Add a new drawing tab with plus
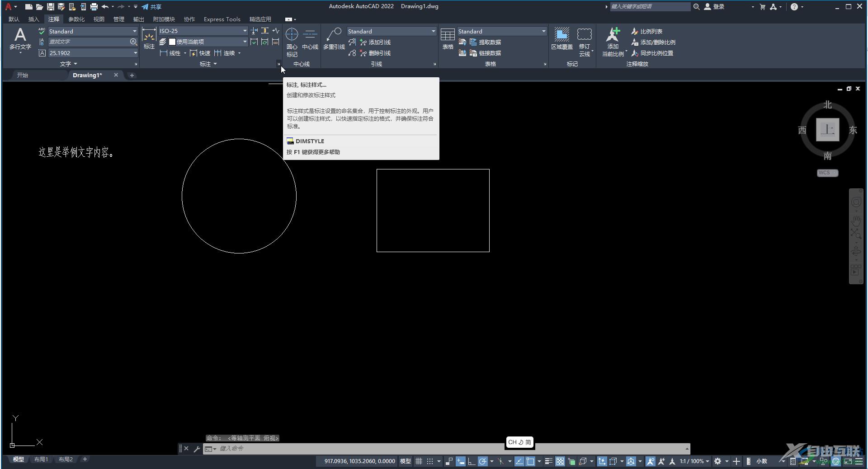 pos(132,75)
